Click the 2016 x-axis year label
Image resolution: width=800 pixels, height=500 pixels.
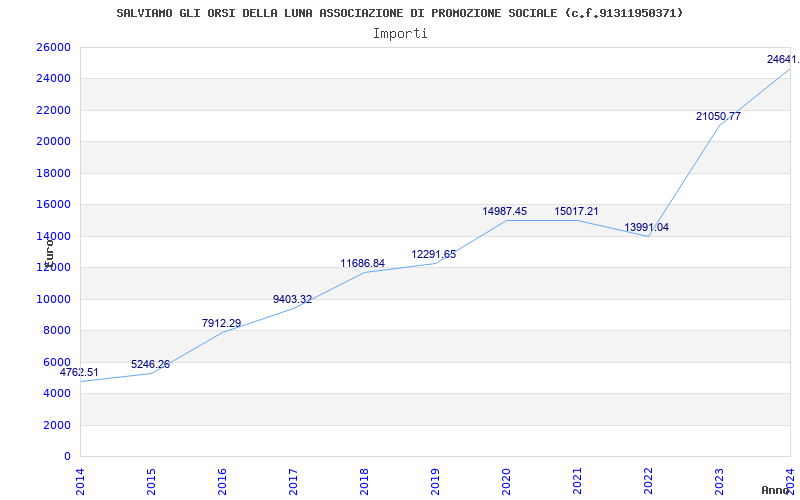pos(222,481)
